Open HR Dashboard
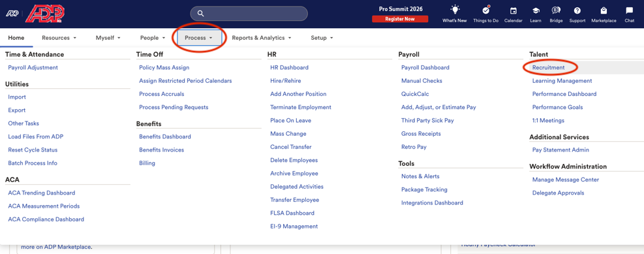Viewport: 644px width, 254px height. (x=289, y=67)
